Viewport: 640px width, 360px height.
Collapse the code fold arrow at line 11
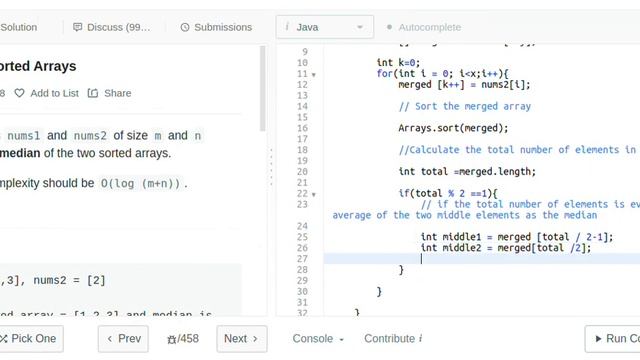pos(313,75)
